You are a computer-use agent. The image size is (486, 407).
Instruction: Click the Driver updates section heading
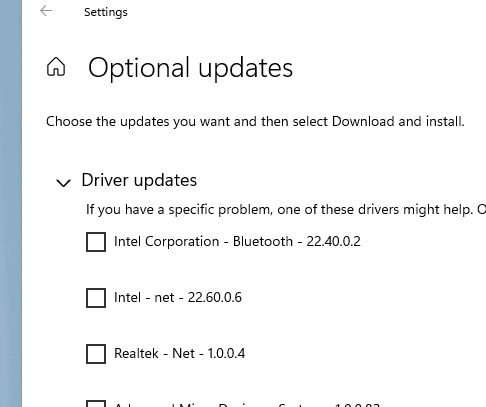click(x=139, y=181)
